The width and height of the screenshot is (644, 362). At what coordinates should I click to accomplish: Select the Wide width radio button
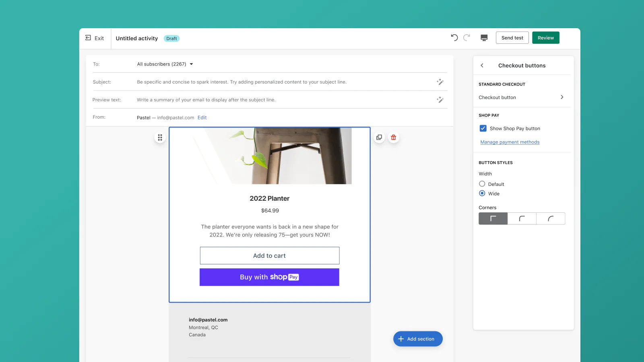(482, 193)
